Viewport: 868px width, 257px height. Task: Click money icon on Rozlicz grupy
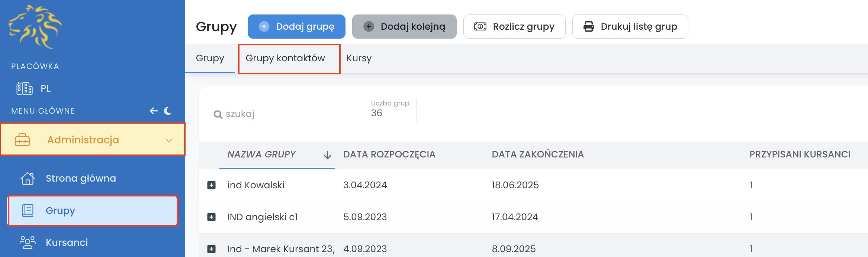point(480,27)
